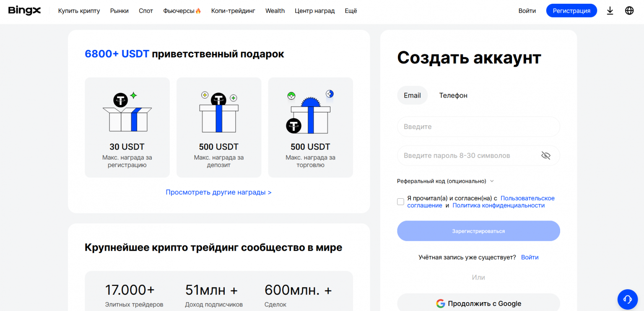Open the Копи-трейдинг menu item
The image size is (644, 311).
[x=233, y=11]
